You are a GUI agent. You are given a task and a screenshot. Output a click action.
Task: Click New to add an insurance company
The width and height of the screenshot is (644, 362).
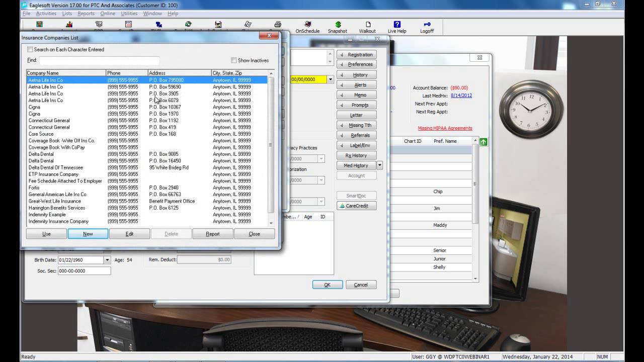[88, 234]
